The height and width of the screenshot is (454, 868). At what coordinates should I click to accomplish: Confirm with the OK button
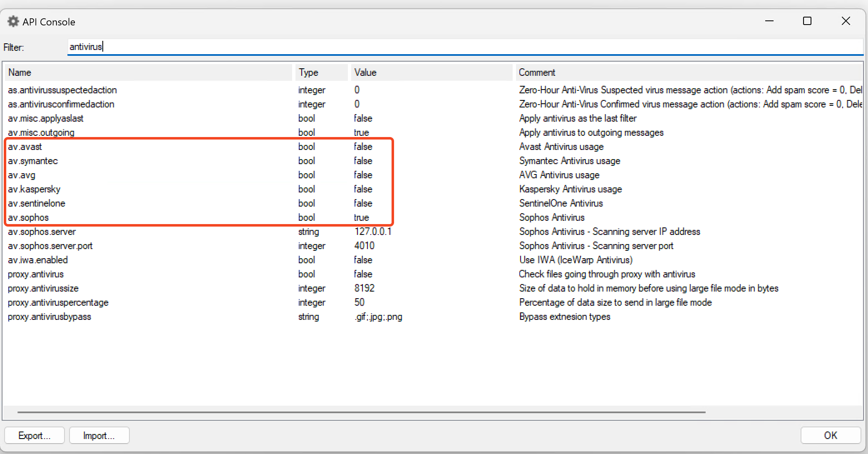click(x=831, y=435)
